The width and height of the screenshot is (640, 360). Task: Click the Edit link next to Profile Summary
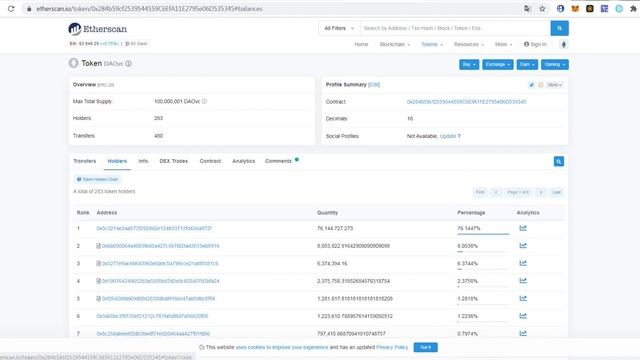pos(374,85)
